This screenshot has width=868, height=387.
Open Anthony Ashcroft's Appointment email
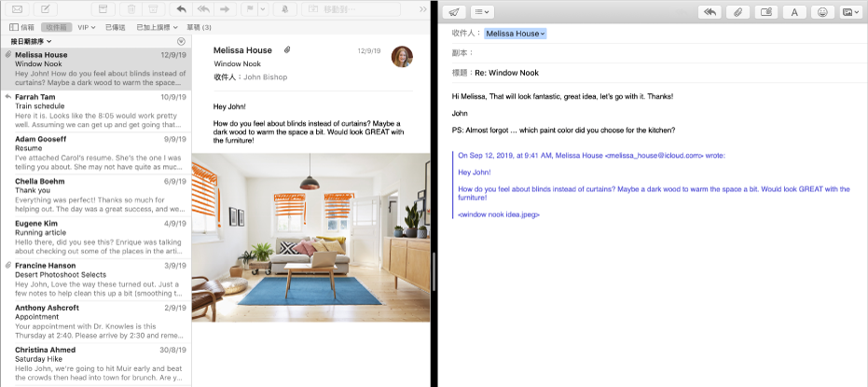(96, 322)
